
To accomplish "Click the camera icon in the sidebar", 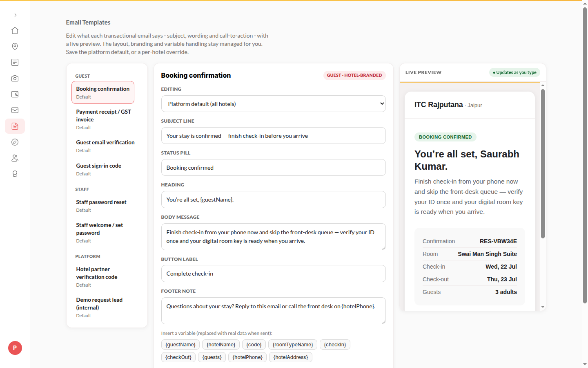I will tap(15, 79).
